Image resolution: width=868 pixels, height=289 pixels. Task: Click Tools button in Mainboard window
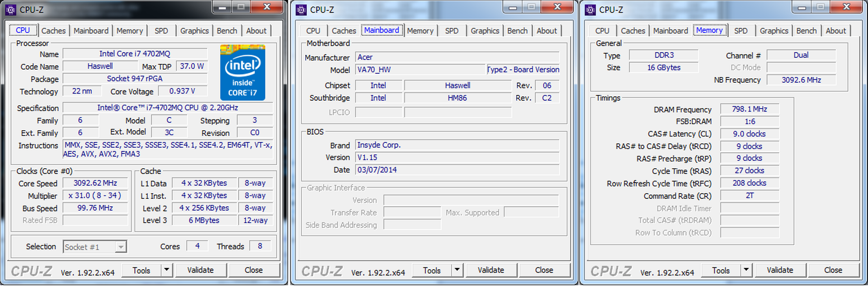pos(432,270)
